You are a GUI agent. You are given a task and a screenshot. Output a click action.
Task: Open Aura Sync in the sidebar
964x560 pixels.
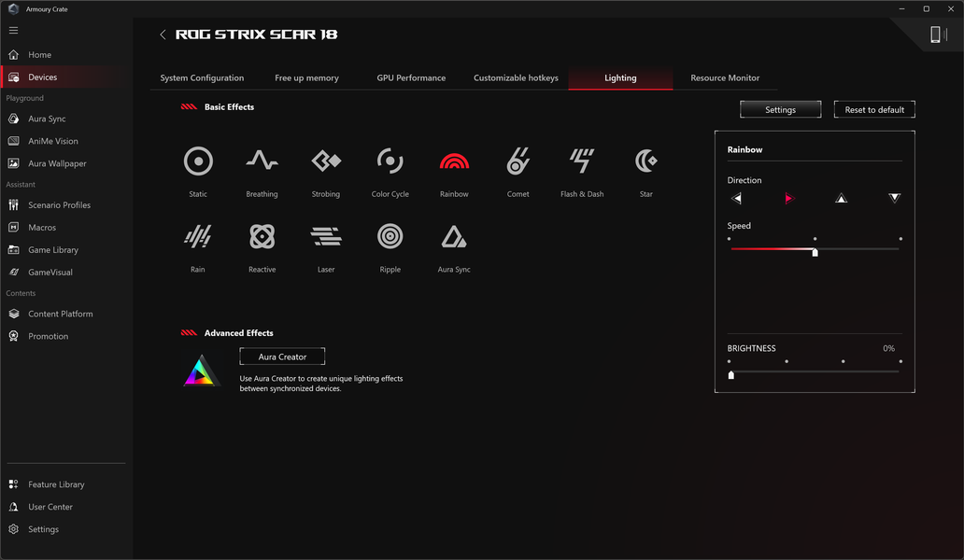66,119
